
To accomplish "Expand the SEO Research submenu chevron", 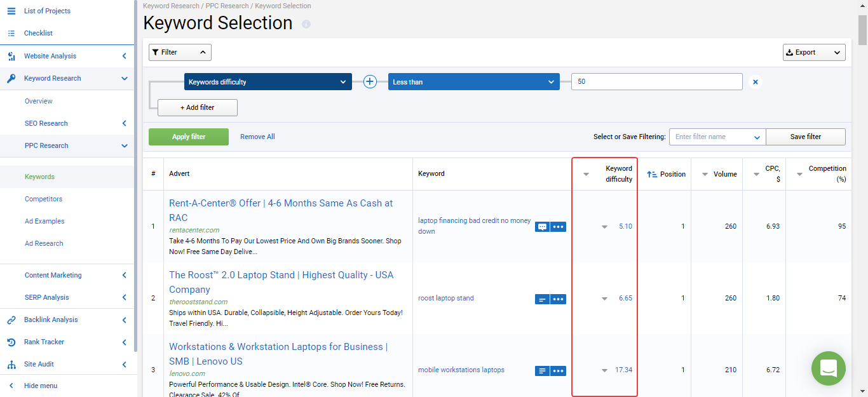I will pos(124,123).
